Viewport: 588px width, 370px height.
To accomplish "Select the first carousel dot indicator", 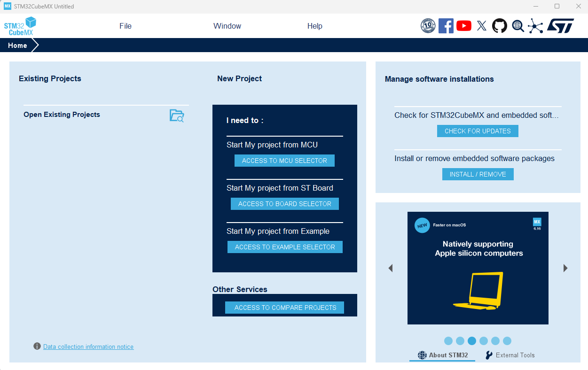I will click(448, 341).
